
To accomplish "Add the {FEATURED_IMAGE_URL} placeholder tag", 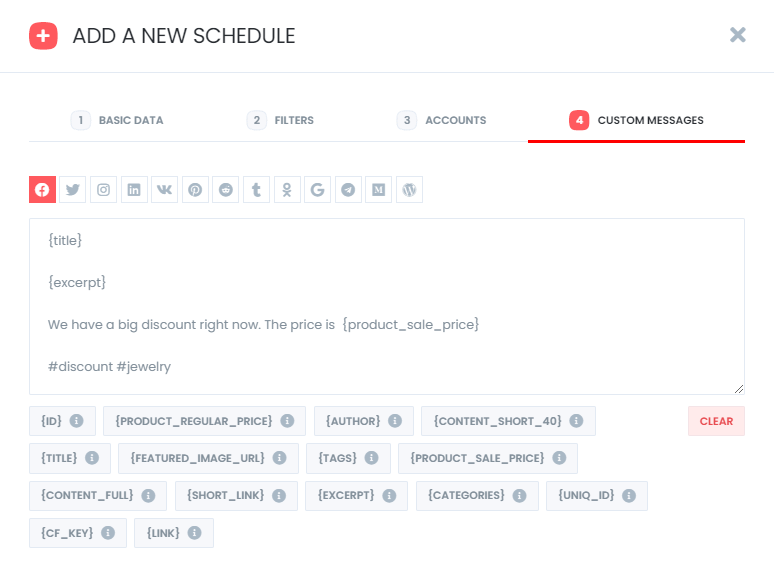I will pos(208,458).
